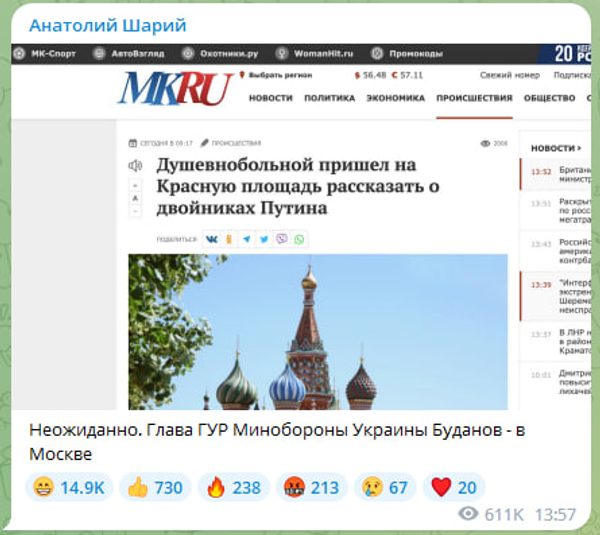Share article via Viber icon
600x535 pixels.
(281, 239)
